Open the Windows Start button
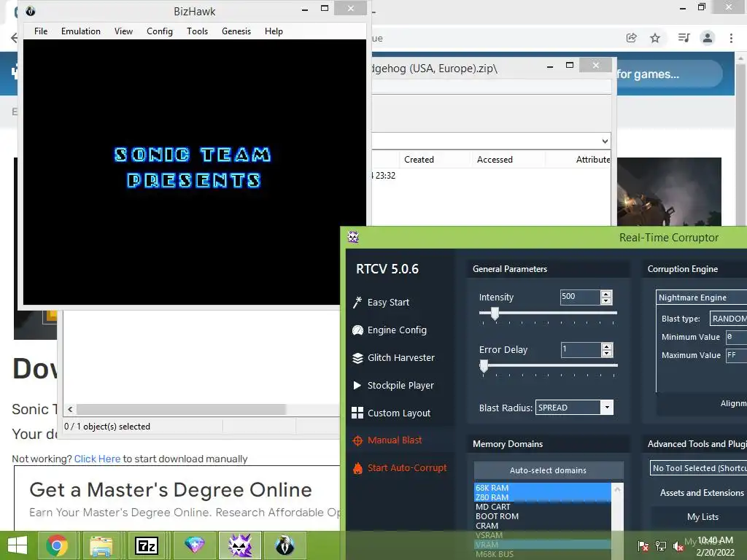 (x=18, y=545)
